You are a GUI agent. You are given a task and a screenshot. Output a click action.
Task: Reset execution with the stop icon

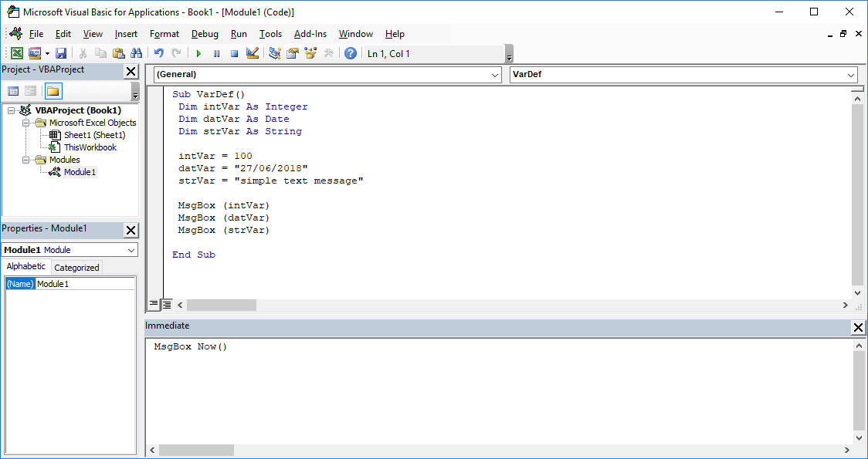(234, 53)
